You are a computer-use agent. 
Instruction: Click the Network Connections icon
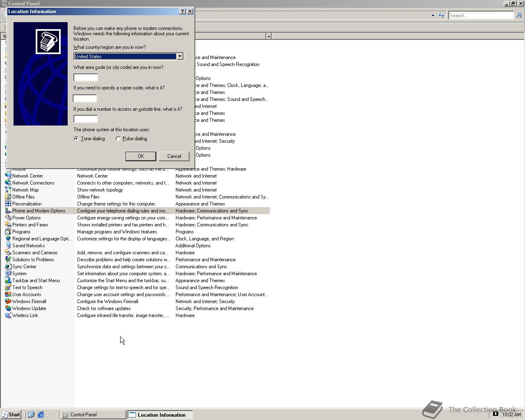click(8, 183)
